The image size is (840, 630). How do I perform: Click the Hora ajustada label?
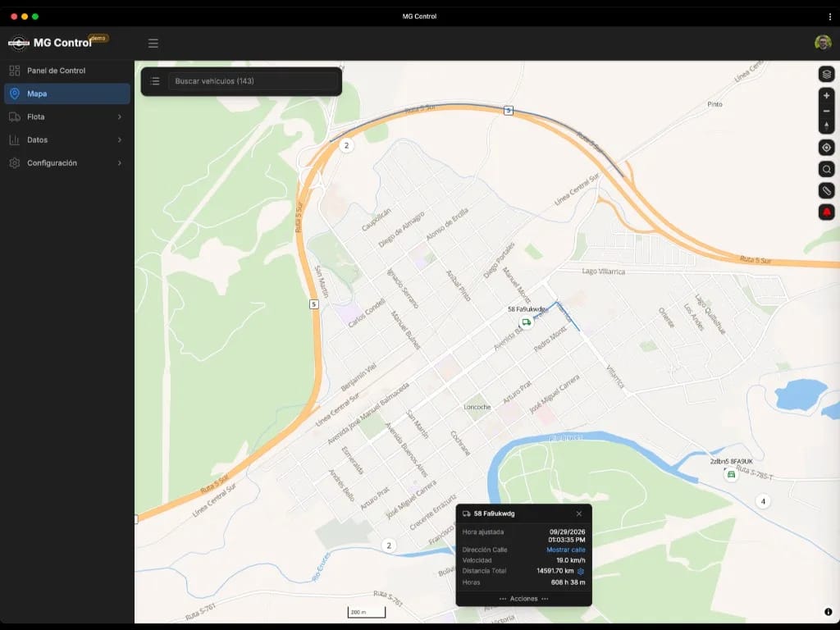point(482,532)
